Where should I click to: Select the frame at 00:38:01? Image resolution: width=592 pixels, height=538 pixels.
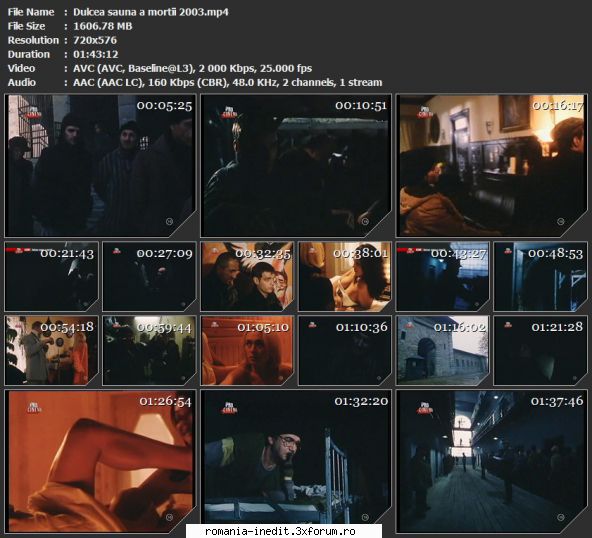coord(345,276)
